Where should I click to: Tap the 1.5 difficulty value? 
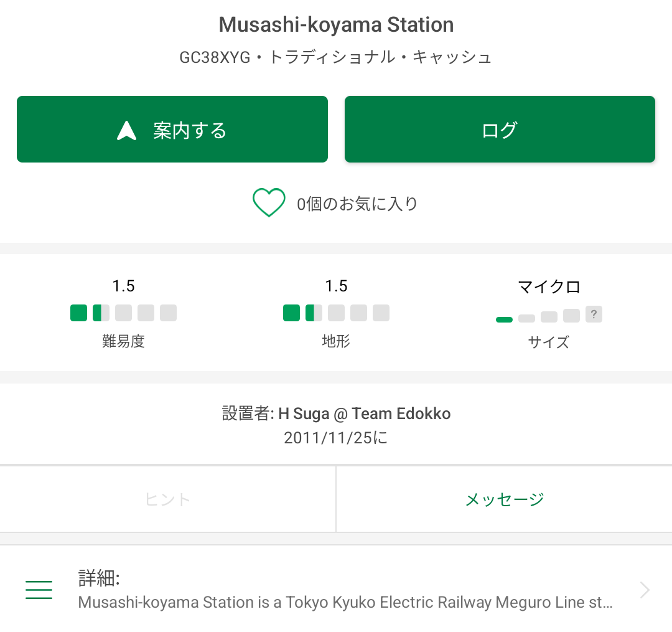(x=123, y=286)
